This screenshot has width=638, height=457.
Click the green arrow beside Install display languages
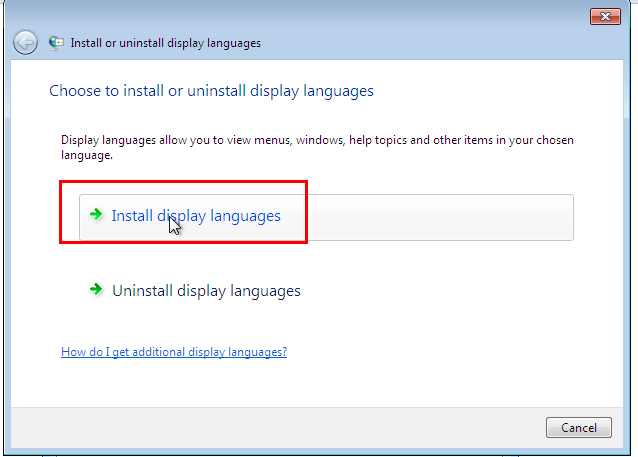[x=96, y=214]
